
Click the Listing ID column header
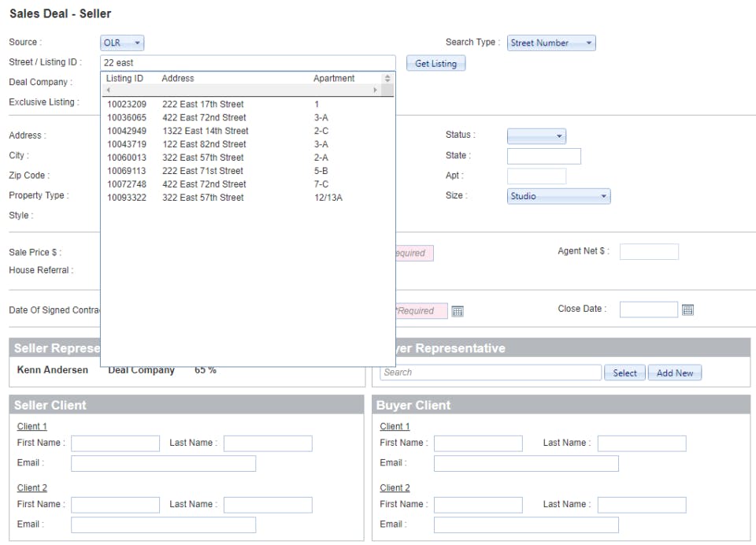(x=124, y=78)
